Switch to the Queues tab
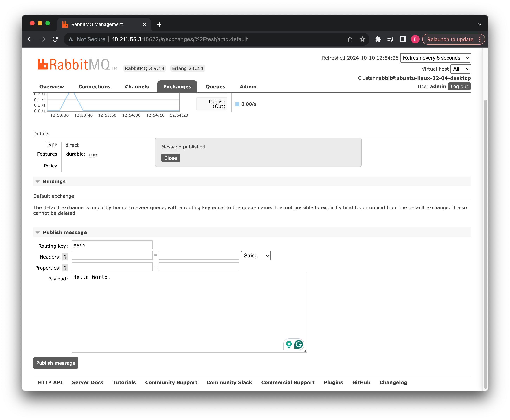The height and width of the screenshot is (420, 510). (x=215, y=87)
